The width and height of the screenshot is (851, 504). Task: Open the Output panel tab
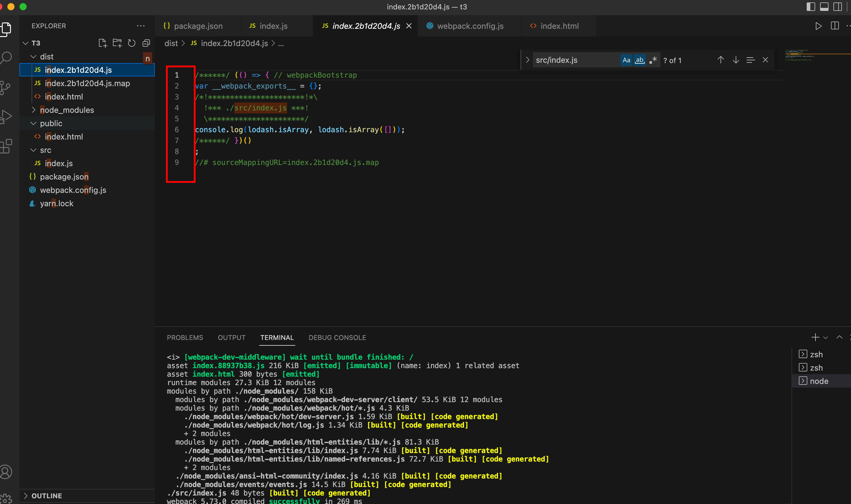click(x=232, y=338)
